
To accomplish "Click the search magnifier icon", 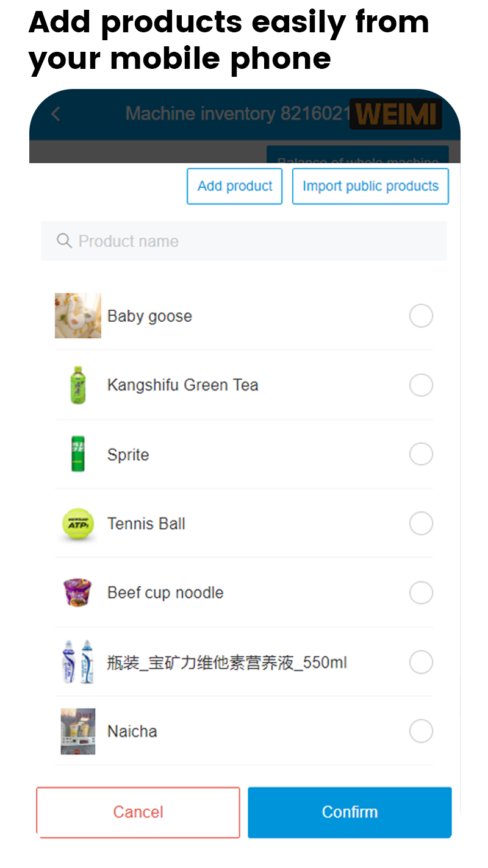I will [x=64, y=241].
